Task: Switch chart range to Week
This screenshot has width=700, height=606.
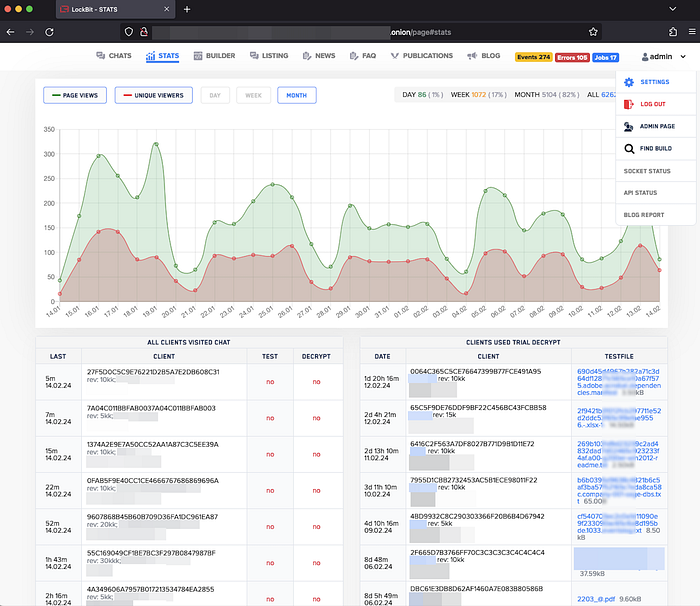Action: [254, 96]
